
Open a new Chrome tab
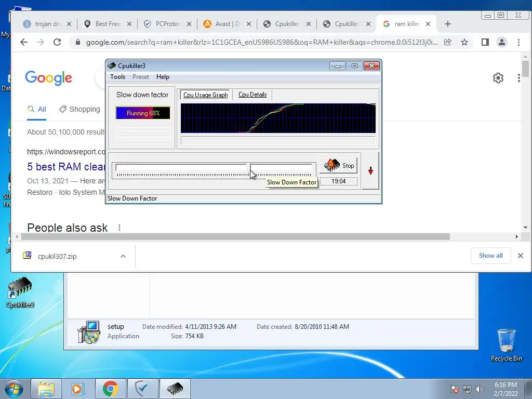[447, 24]
